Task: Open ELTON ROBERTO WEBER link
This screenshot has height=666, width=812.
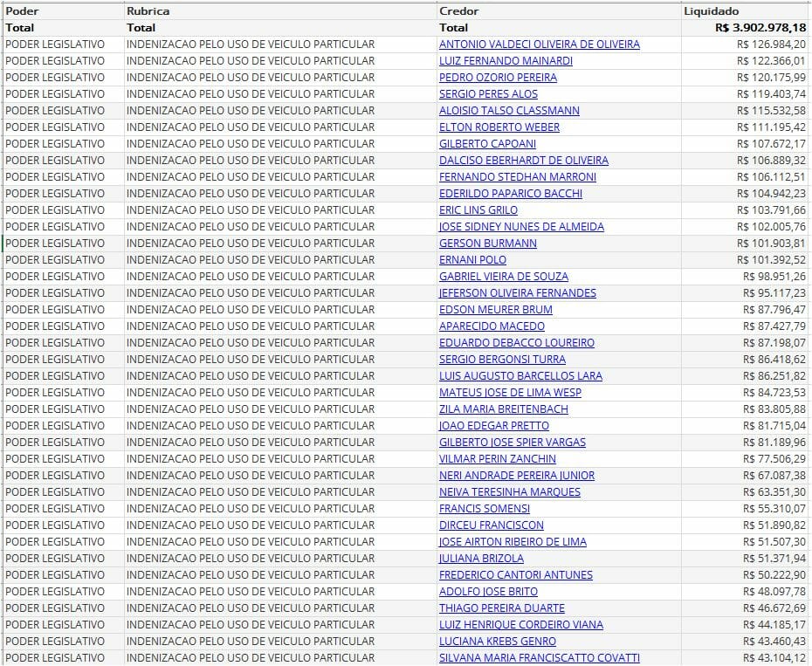Action: 499,127
